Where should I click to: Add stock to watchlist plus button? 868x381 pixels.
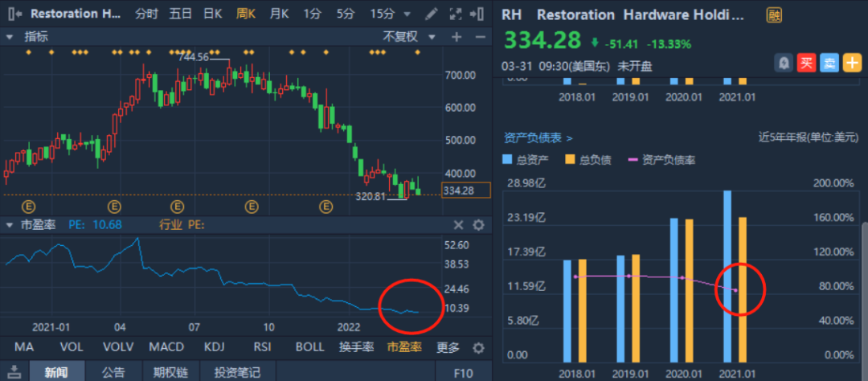point(851,63)
